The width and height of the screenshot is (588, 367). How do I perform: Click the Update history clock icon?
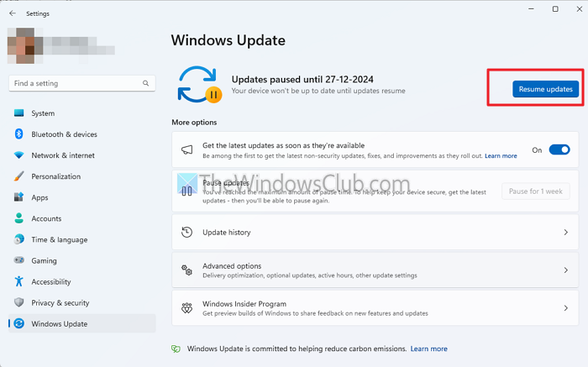point(186,232)
